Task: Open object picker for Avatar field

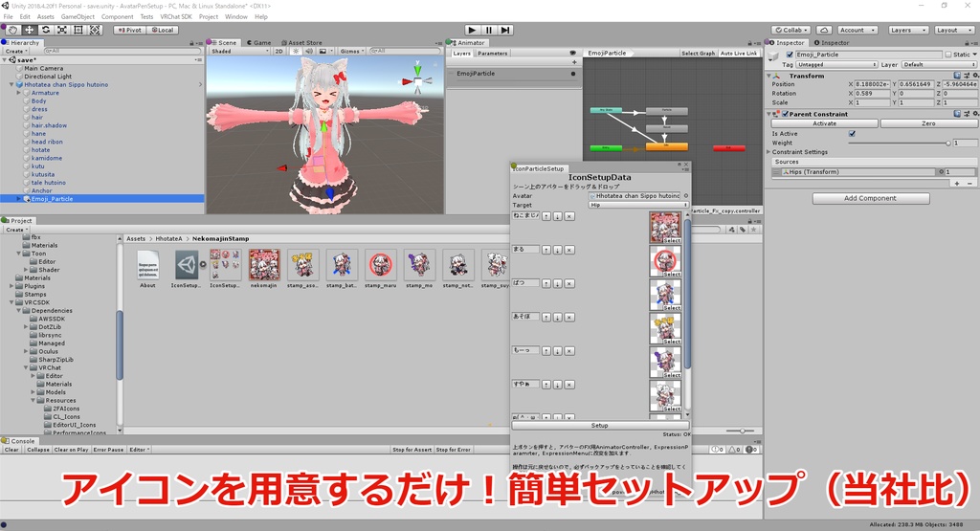Action: click(x=685, y=195)
